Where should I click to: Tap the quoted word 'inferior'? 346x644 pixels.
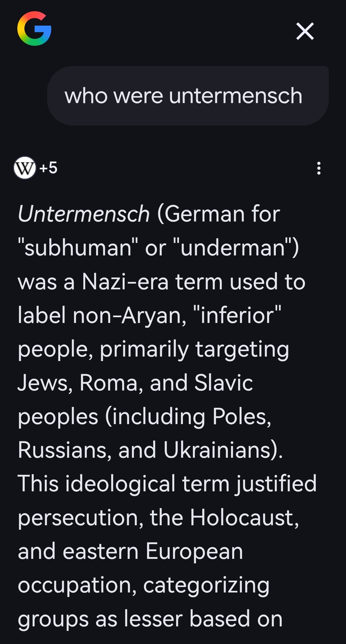pyautogui.click(x=237, y=315)
